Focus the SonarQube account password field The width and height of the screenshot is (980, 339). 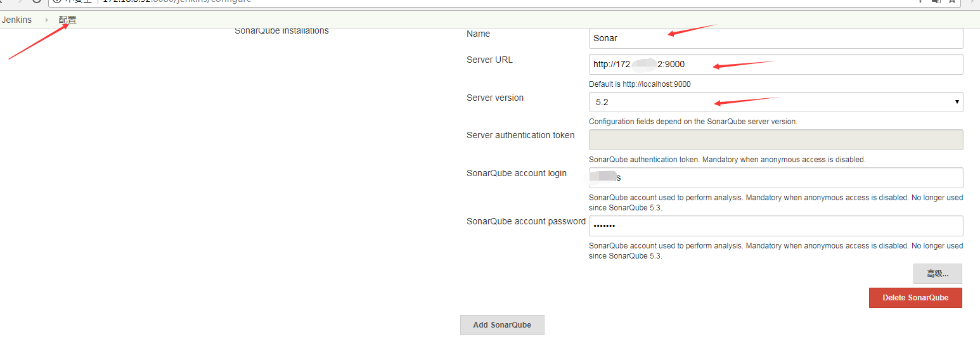pyautogui.click(x=776, y=226)
